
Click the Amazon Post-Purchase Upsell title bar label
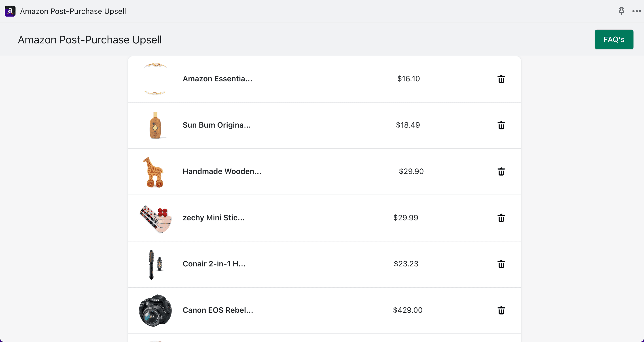pyautogui.click(x=73, y=11)
